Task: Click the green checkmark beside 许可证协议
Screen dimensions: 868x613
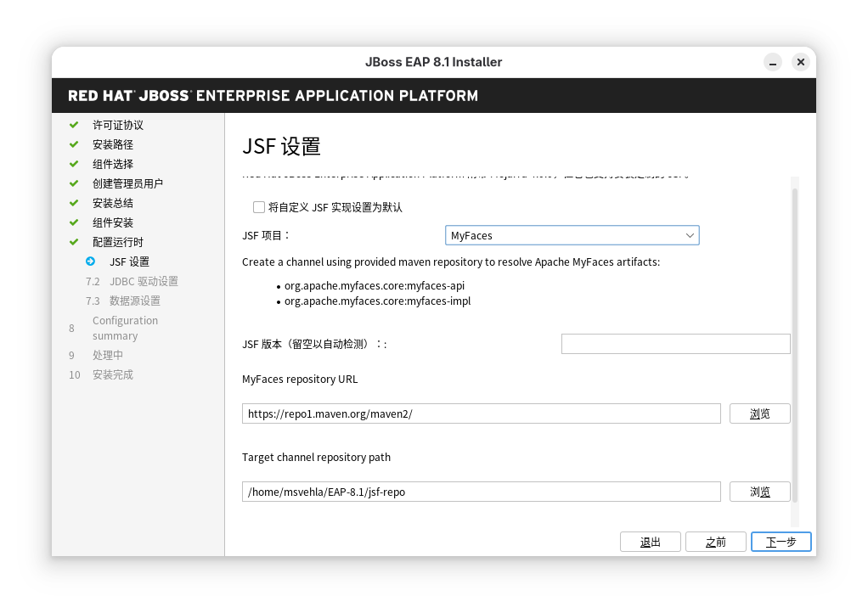Action: [74, 125]
